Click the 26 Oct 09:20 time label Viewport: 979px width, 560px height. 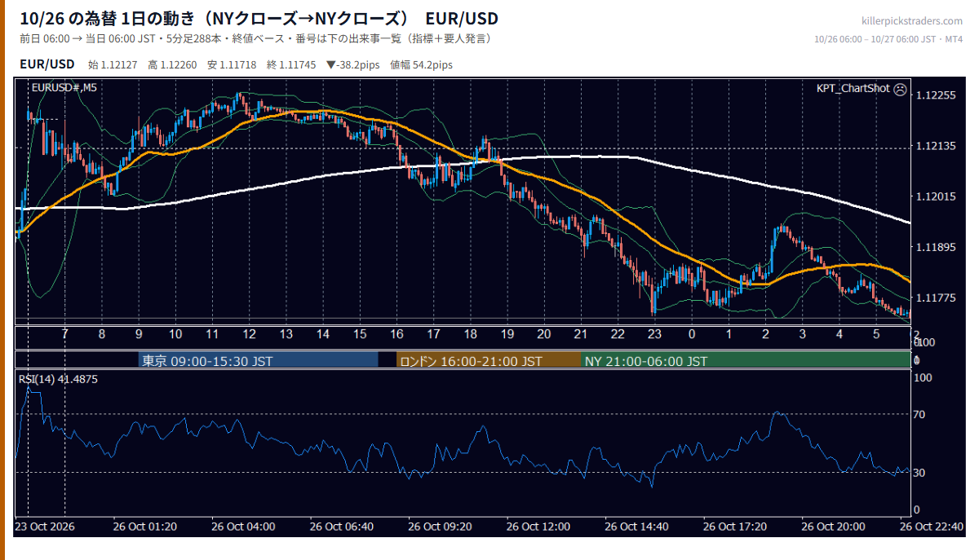tap(440, 527)
